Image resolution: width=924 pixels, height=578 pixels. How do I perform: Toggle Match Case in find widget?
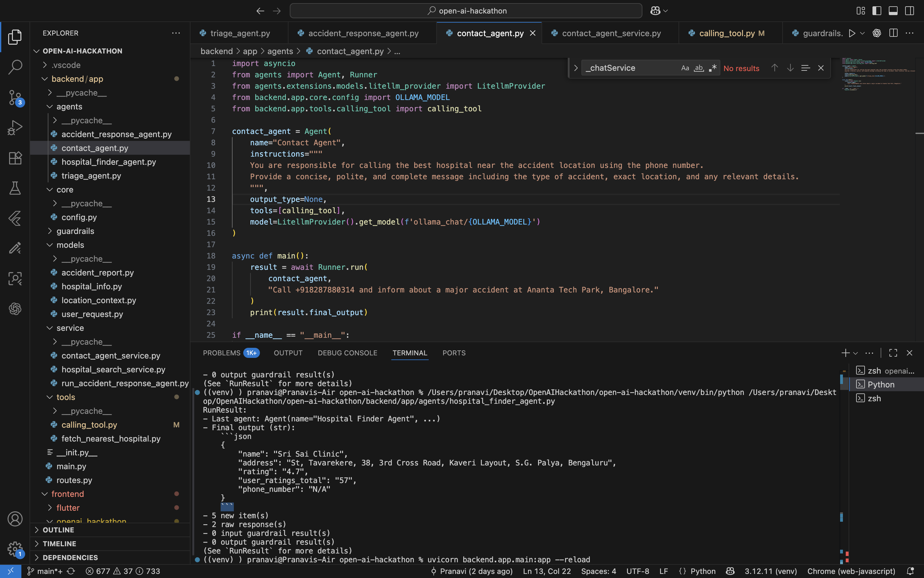(x=685, y=68)
